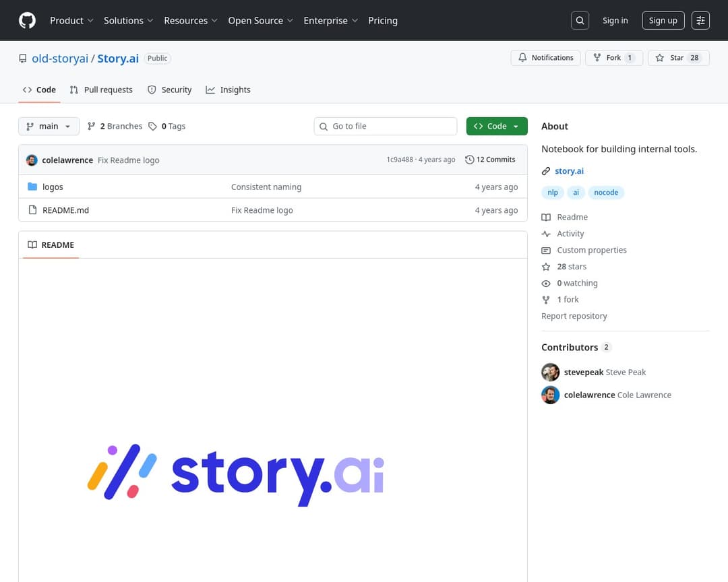The image size is (728, 582).
Task: Expand the green Code dropdown
Action: 497,127
